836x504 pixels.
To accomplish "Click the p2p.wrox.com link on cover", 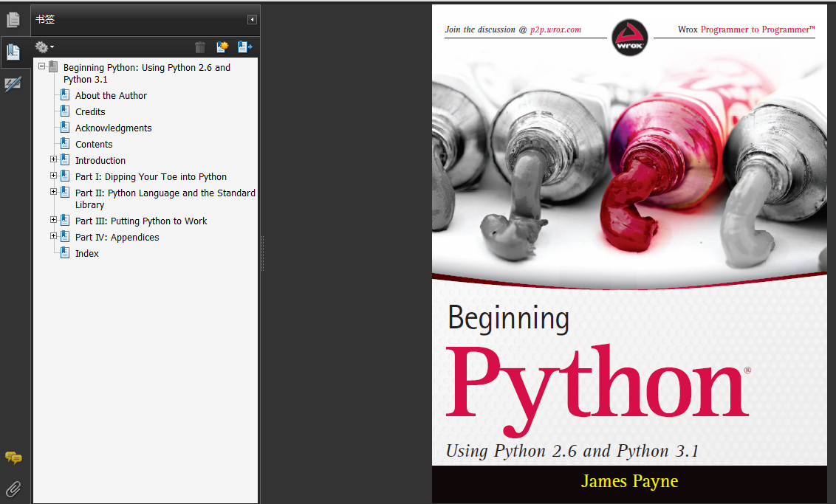I will [x=555, y=30].
